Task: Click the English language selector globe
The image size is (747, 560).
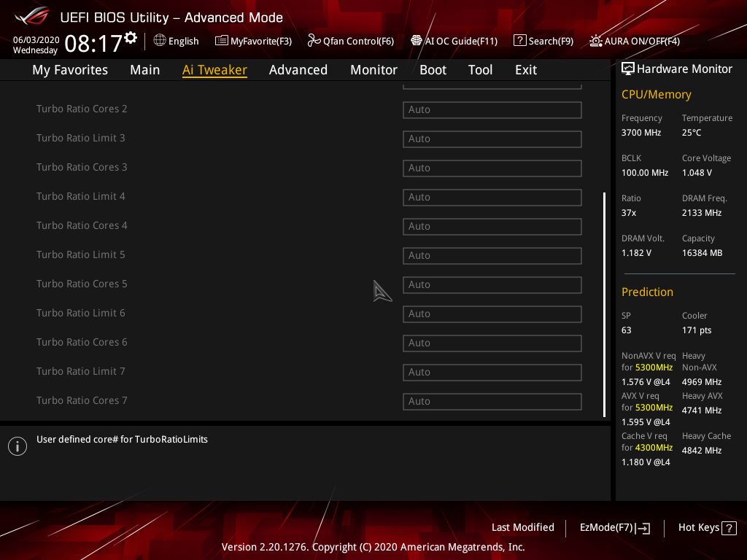Action: click(x=159, y=41)
